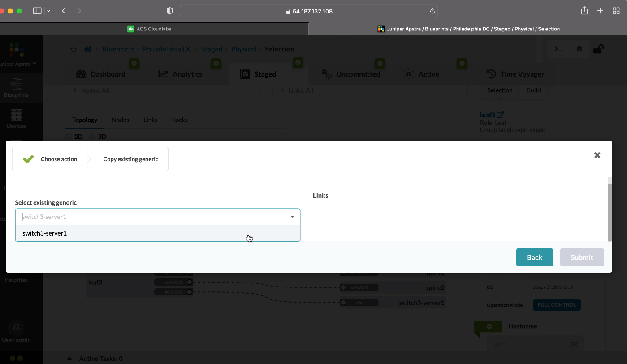Click the spine2 node label
The height and width of the screenshot is (364, 627).
[435, 288]
